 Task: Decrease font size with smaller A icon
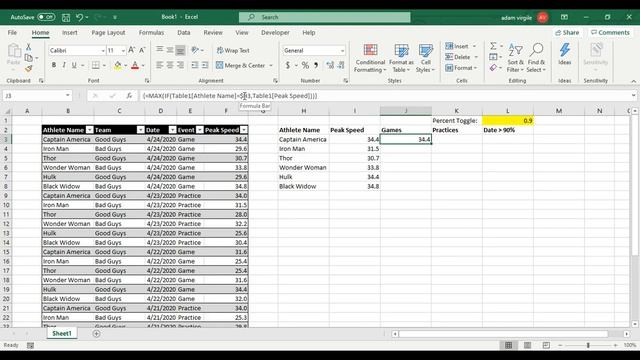click(142, 50)
